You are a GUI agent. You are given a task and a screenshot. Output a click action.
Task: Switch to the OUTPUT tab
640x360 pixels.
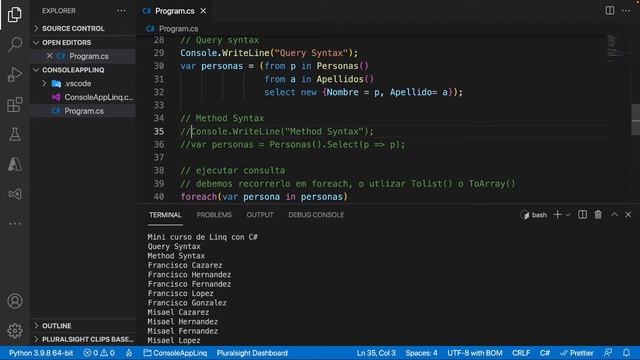(260, 215)
